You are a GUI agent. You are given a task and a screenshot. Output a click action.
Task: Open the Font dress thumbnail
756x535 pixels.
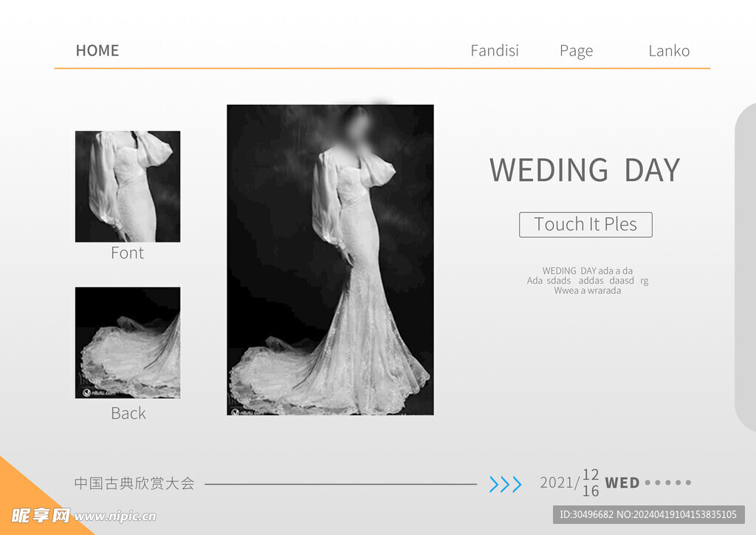point(128,186)
